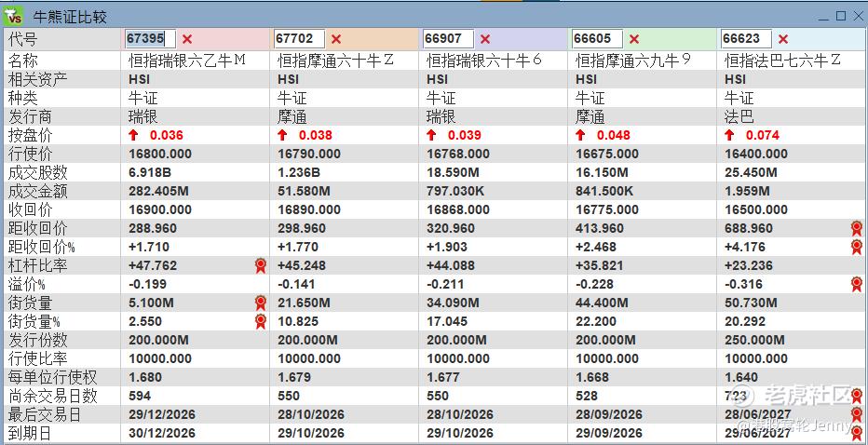Select the name 恒指瑞银六乙牛M
Screen dimensions: 868x445
[187, 61]
